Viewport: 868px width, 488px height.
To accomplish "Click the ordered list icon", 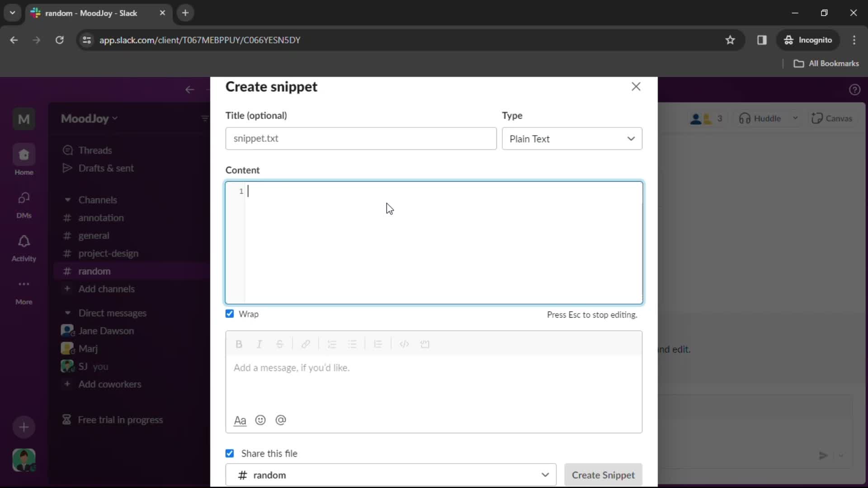I will point(332,344).
